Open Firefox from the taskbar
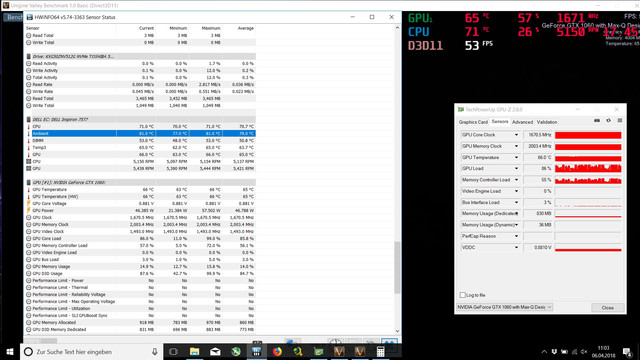The image size is (640, 360). pyautogui.click(x=277, y=351)
